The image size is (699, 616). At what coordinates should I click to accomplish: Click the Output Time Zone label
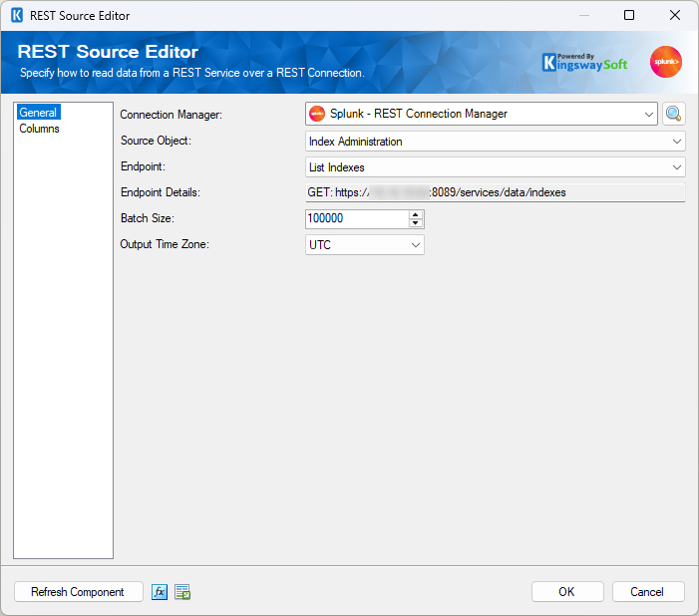(x=165, y=244)
